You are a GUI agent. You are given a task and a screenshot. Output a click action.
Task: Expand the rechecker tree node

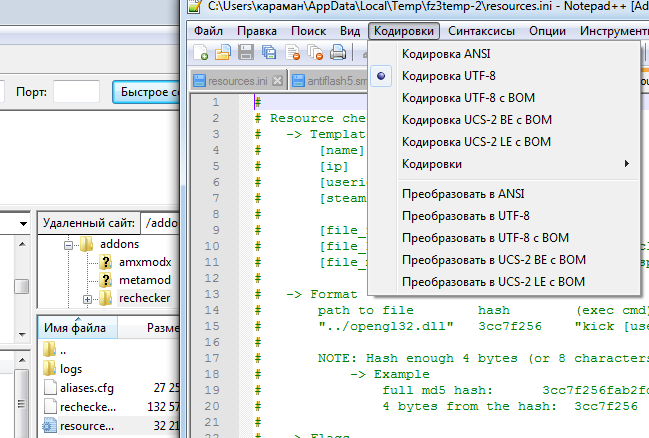click(x=87, y=299)
